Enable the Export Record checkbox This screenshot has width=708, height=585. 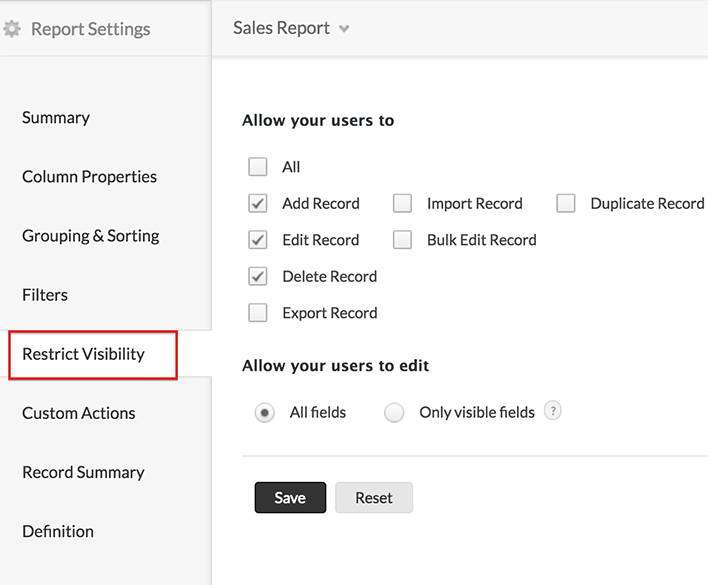click(x=258, y=313)
